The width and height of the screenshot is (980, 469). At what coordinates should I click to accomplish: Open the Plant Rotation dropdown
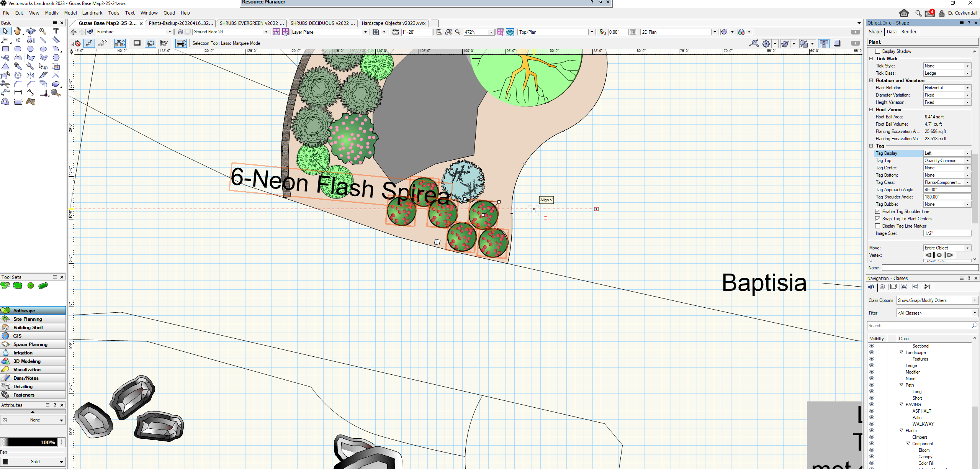947,88
